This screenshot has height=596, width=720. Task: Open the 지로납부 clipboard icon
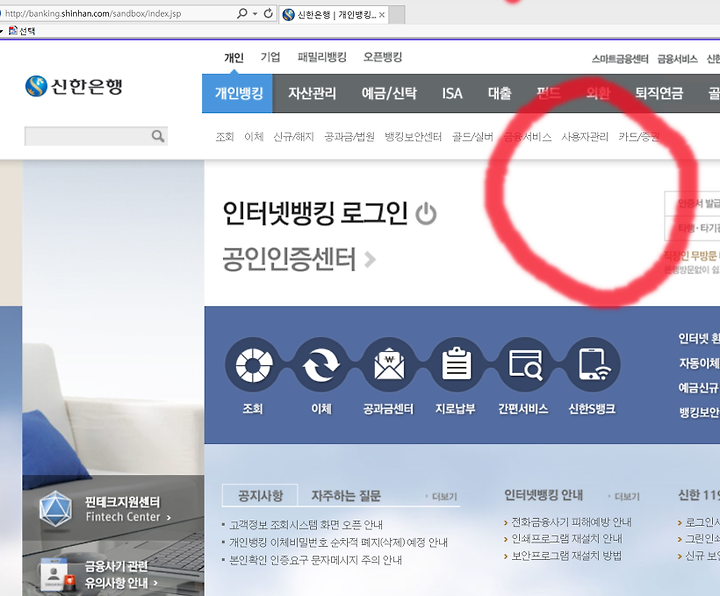click(456, 365)
